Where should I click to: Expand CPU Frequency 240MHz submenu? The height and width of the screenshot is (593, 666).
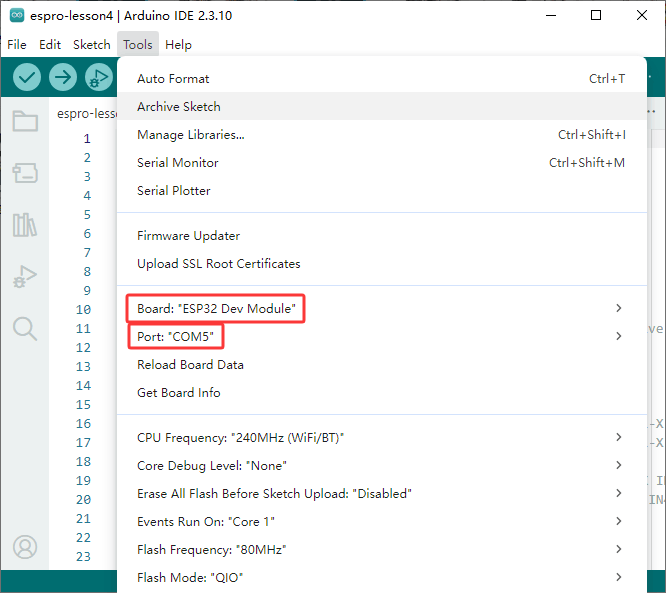(381, 438)
